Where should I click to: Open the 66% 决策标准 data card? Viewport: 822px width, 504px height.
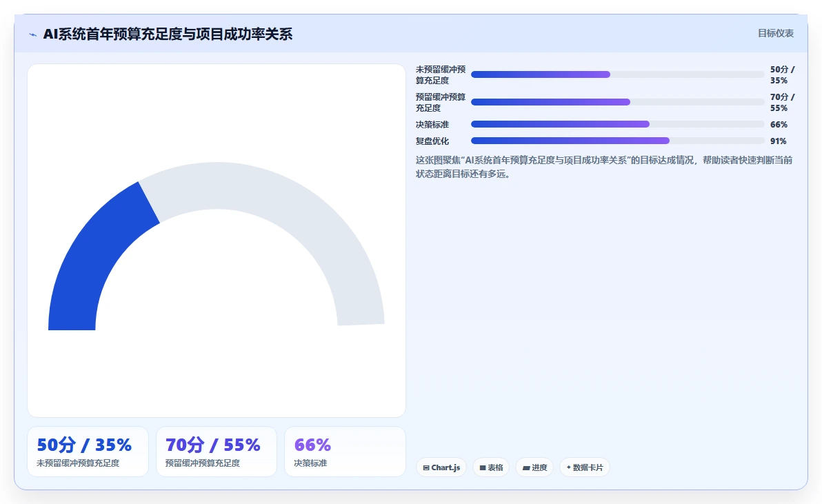click(x=345, y=452)
